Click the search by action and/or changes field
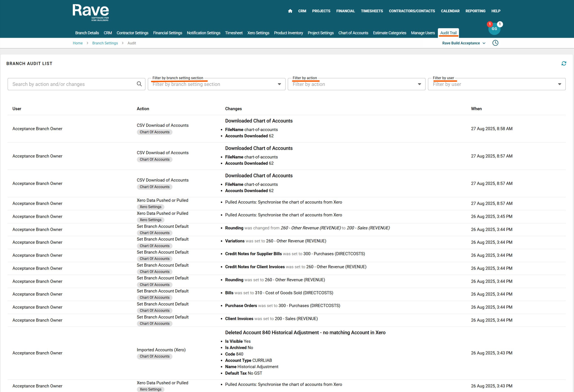The width and height of the screenshot is (574, 392). coord(76,84)
